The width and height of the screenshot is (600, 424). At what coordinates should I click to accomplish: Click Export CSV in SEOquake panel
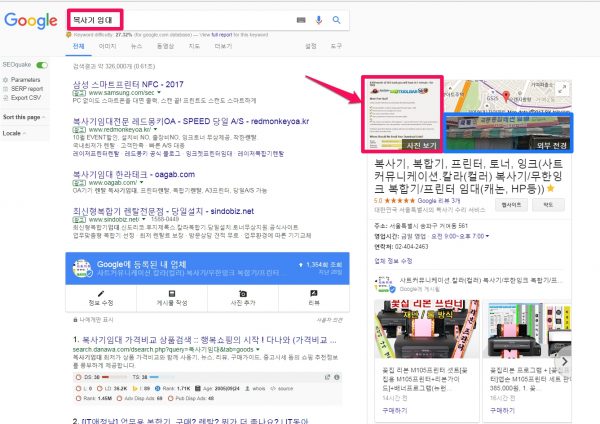26,98
